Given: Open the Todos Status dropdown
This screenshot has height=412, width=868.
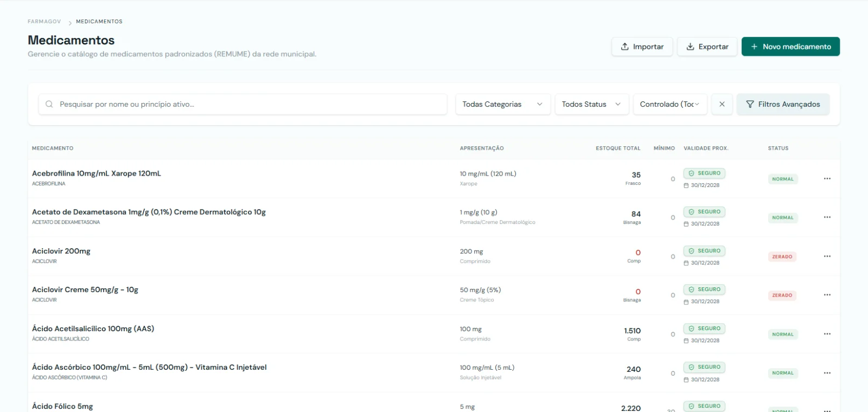Looking at the screenshot, I should tap(592, 104).
